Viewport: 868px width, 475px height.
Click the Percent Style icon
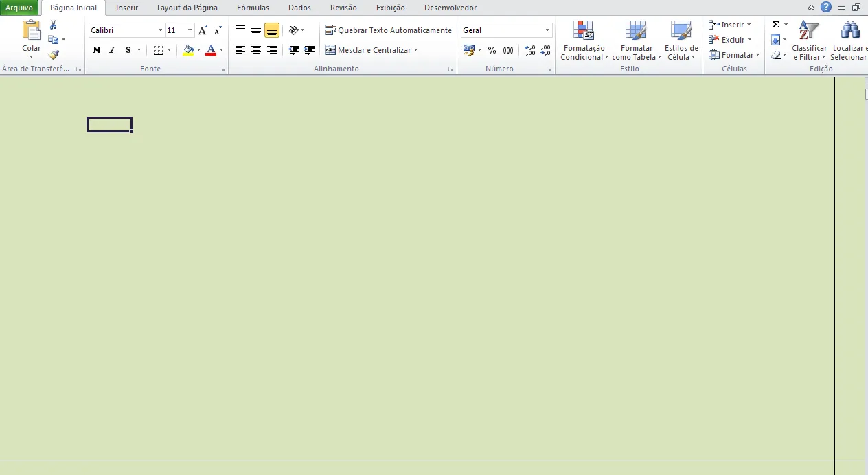click(x=492, y=50)
